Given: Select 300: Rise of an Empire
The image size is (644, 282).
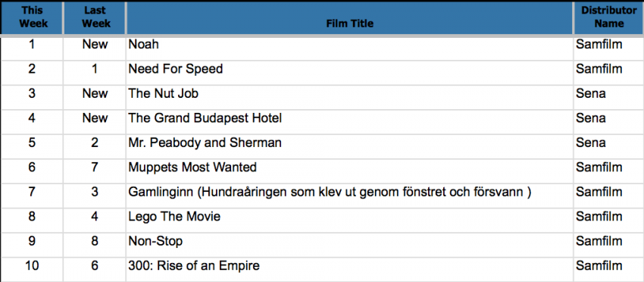Looking at the screenshot, I should point(194,266).
